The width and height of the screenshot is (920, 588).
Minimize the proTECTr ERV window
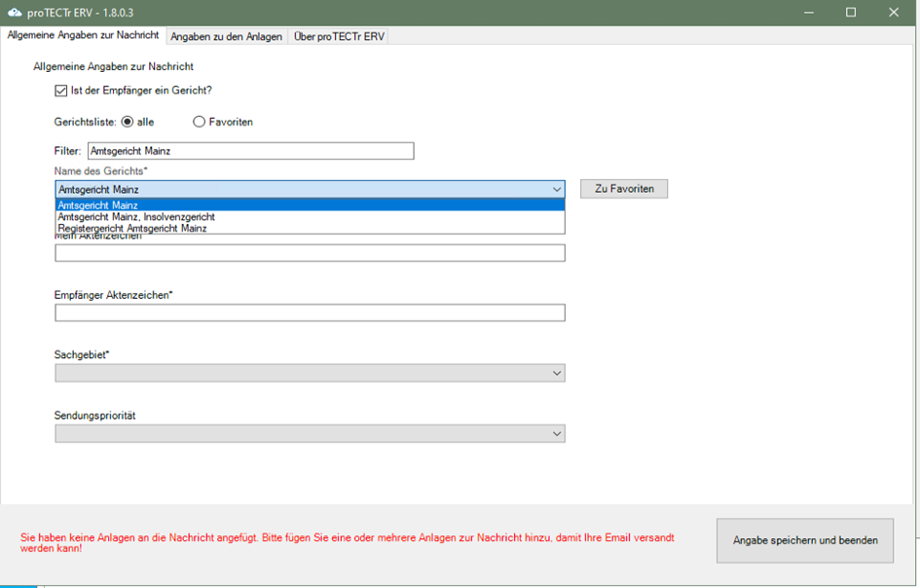click(x=808, y=13)
